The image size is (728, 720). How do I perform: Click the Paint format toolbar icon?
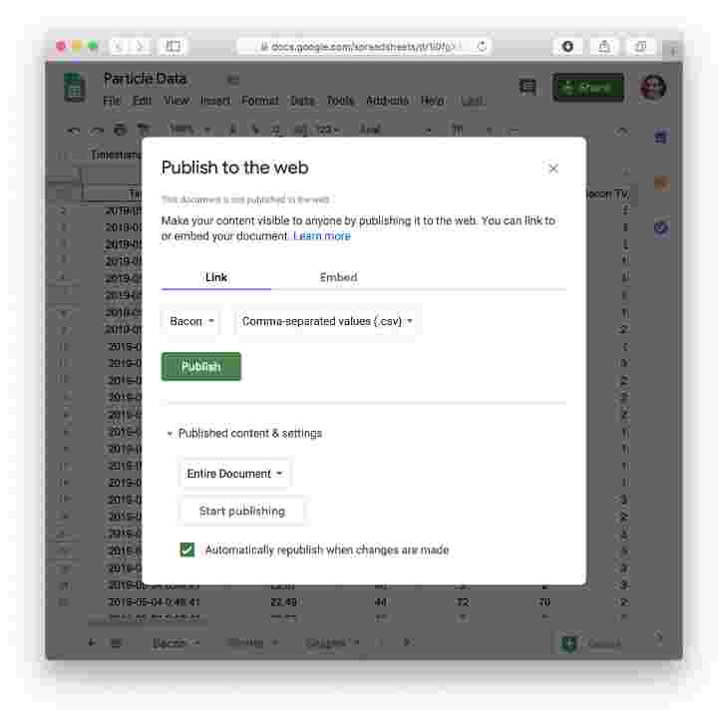pyautogui.click(x=144, y=130)
